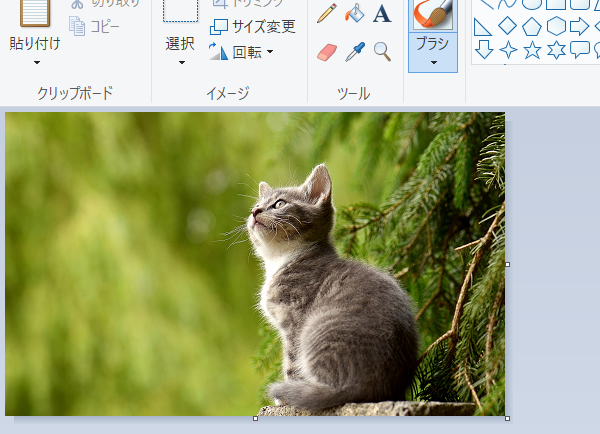Click the Cut (切り取り) scissors button
The height and width of the screenshot is (434, 600).
104,4
